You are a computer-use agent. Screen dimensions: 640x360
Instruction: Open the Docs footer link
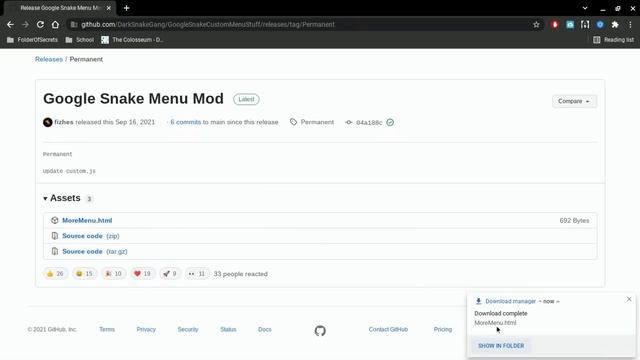click(264, 329)
